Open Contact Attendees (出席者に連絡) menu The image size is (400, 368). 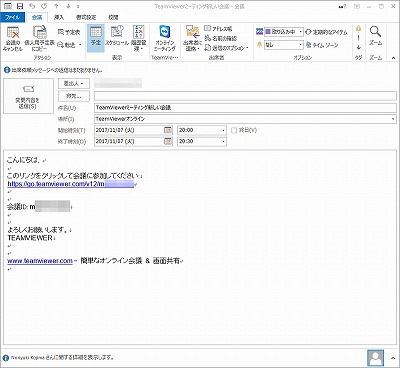192,39
